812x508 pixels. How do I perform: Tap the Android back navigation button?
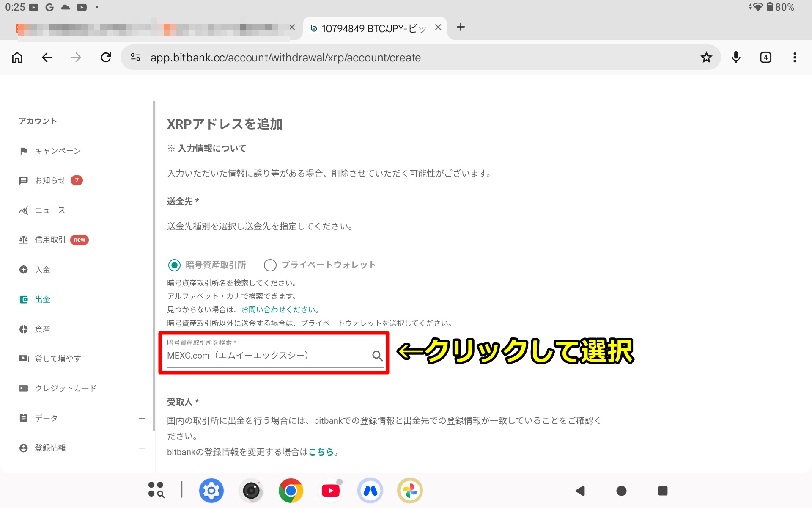coord(580,491)
